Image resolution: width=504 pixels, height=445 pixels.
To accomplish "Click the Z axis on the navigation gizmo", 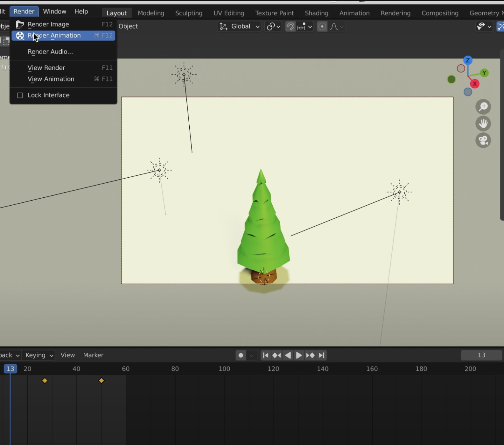I will coord(468,60).
